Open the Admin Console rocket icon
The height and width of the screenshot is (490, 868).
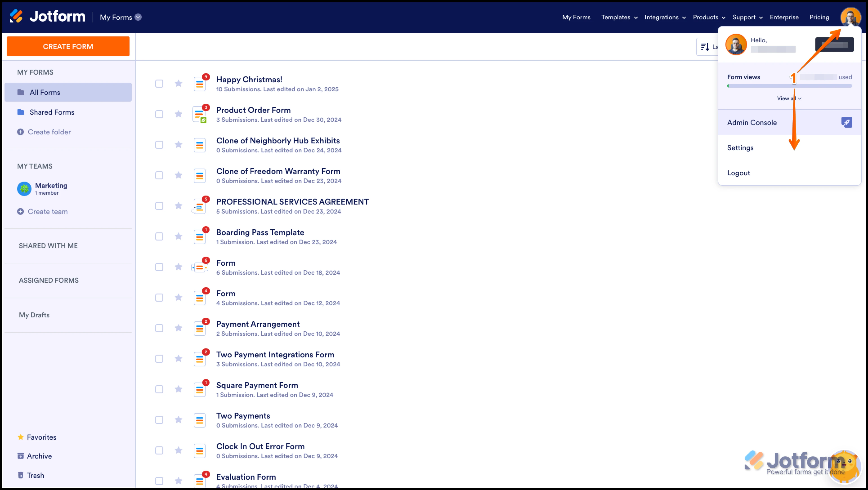[x=847, y=122]
